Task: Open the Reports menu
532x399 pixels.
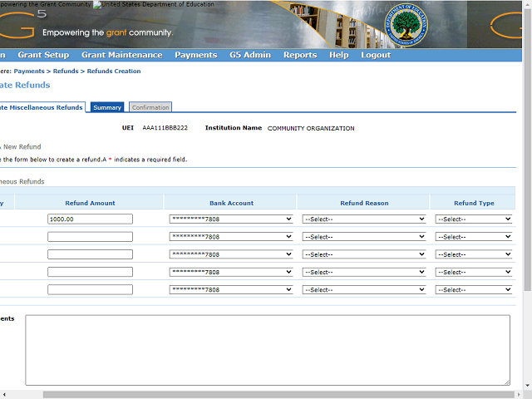Action: pyautogui.click(x=299, y=55)
